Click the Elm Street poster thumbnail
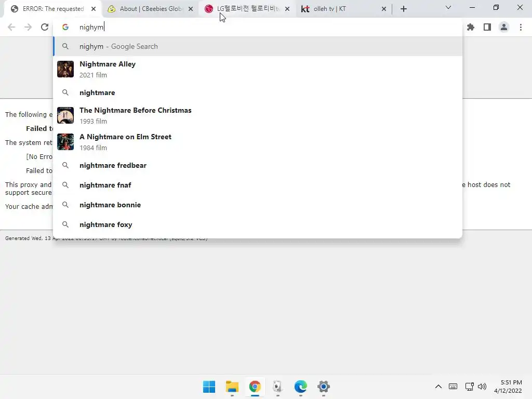Image resolution: width=532 pixels, height=399 pixels. coord(65,142)
